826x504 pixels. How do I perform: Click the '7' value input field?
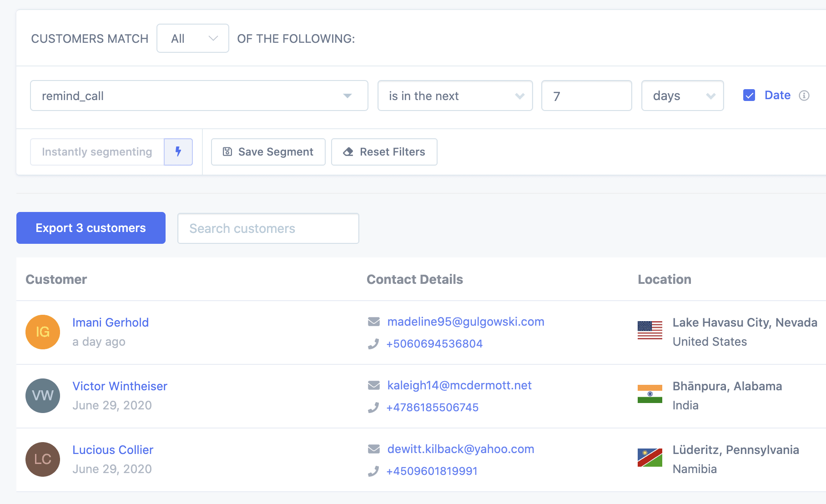tap(586, 96)
